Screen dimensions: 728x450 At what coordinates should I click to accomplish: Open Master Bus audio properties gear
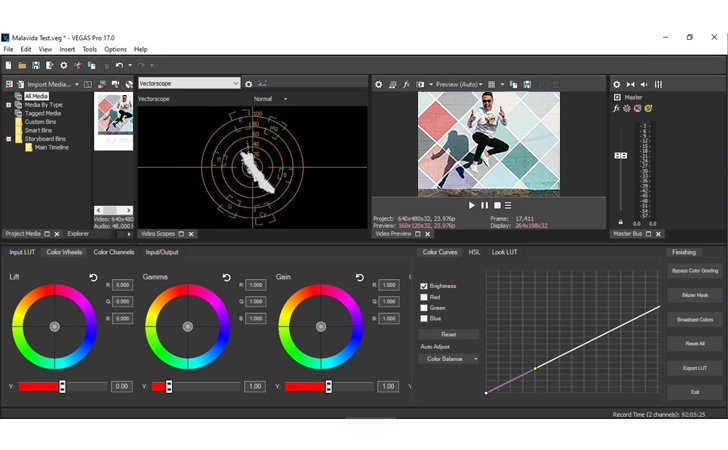[617, 85]
